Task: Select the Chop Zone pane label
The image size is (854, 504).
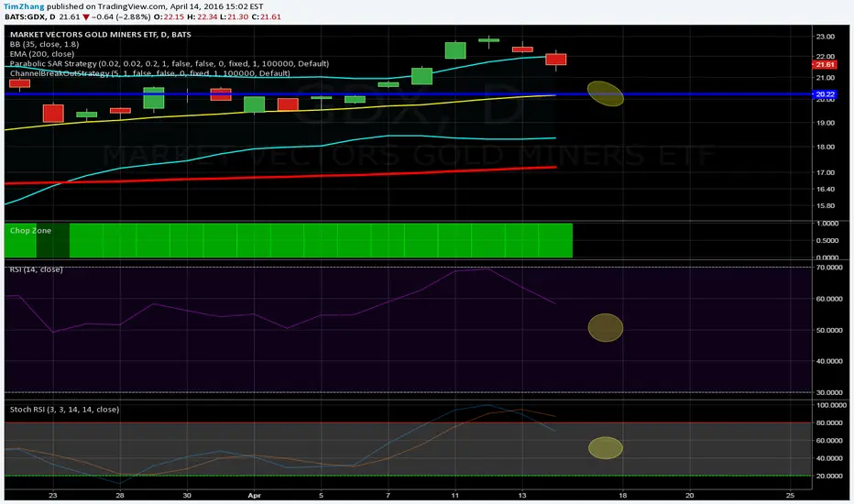Action: tap(30, 231)
